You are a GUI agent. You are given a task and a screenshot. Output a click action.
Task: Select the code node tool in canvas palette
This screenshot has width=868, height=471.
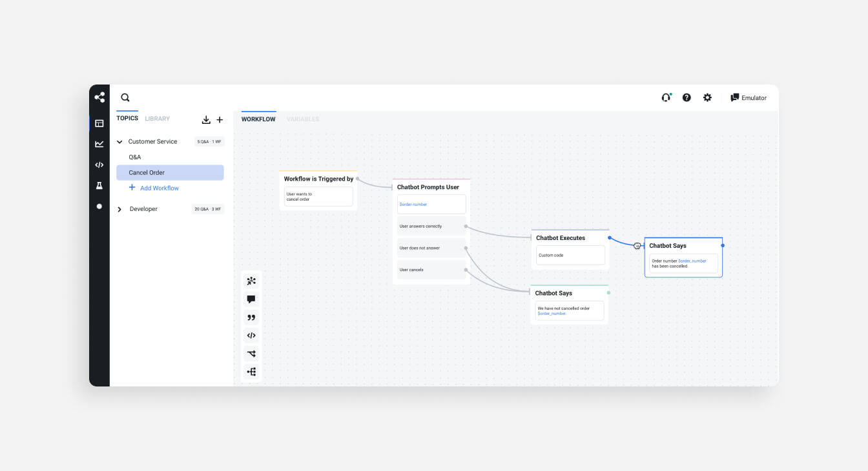pyautogui.click(x=251, y=336)
